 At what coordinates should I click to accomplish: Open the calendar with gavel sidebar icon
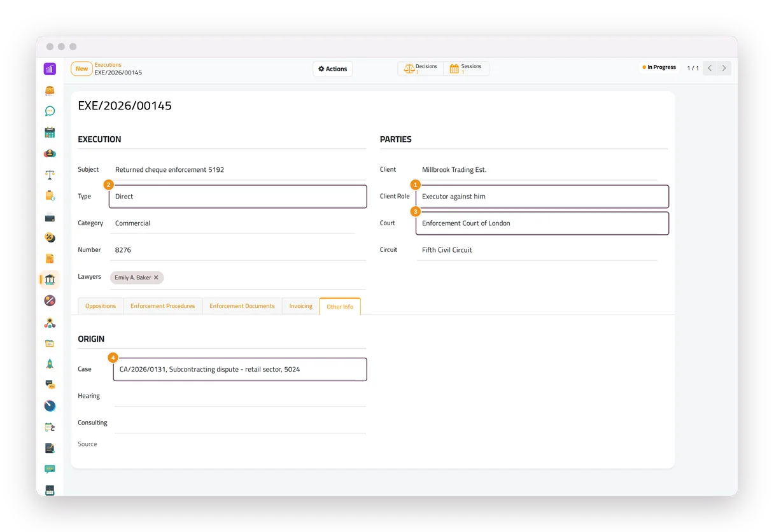(x=50, y=427)
